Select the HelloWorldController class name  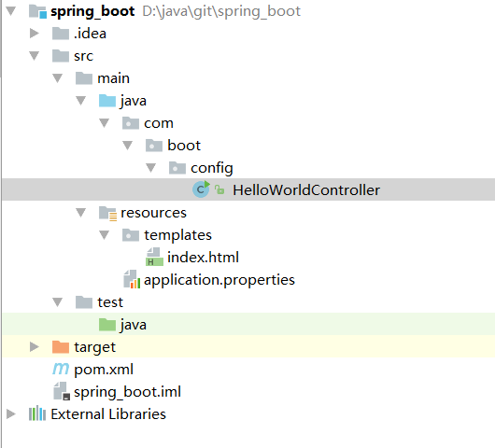pyautogui.click(x=306, y=189)
